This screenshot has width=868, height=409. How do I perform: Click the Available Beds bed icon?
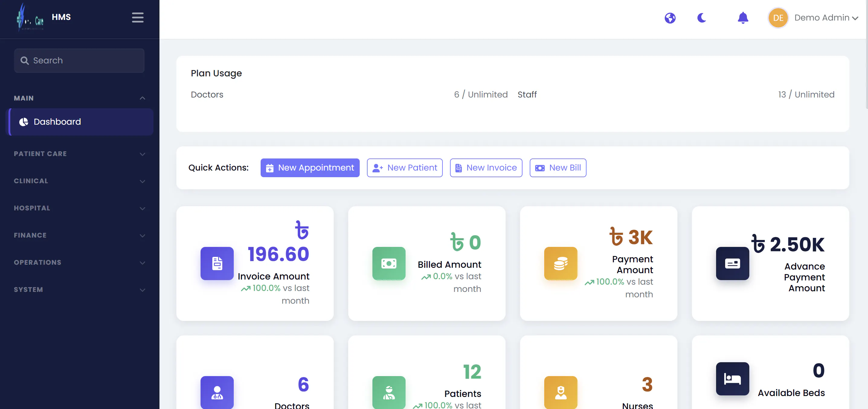732,379
